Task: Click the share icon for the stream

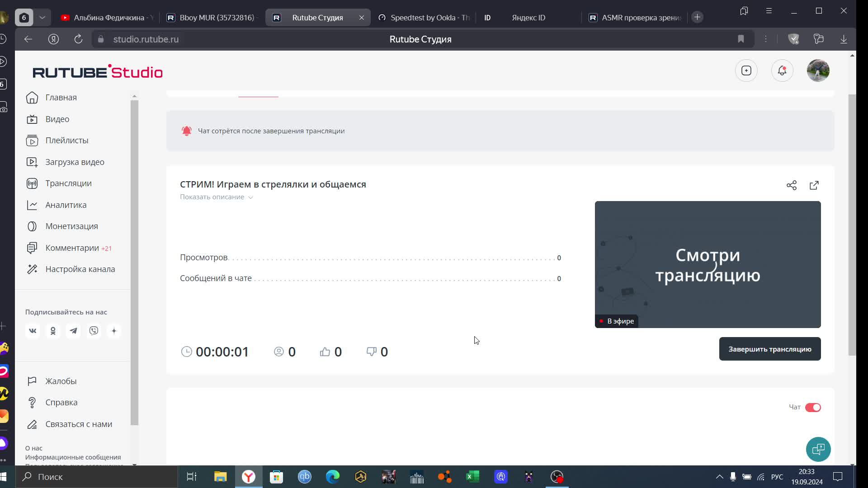Action: coord(792,185)
